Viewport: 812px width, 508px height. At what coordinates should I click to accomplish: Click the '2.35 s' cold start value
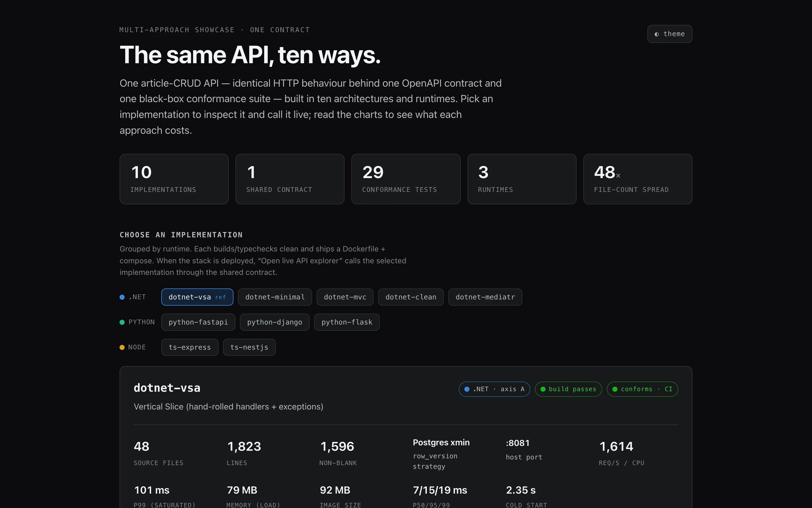(x=521, y=490)
